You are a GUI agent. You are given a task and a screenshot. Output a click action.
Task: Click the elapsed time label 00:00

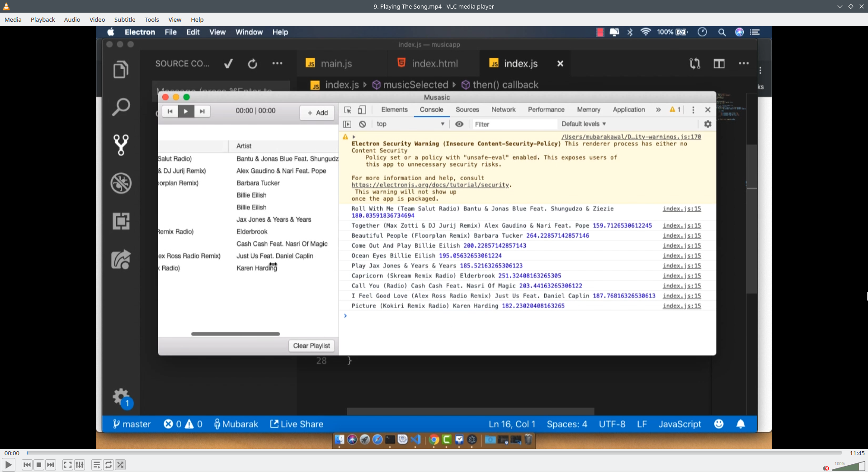point(12,453)
